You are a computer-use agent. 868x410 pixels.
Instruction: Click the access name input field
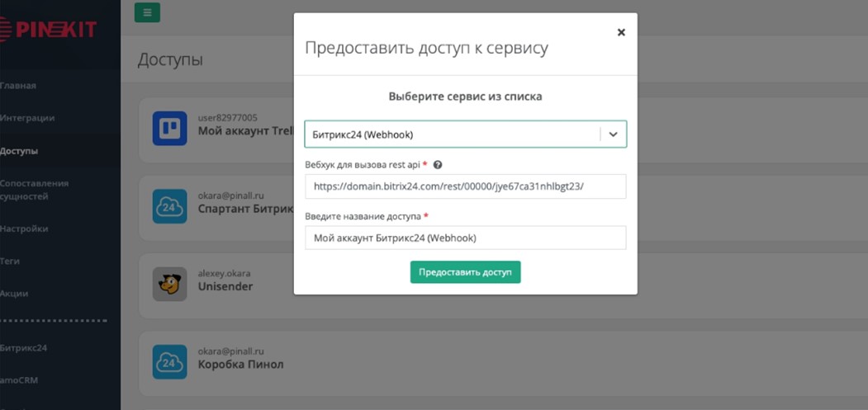pos(465,238)
